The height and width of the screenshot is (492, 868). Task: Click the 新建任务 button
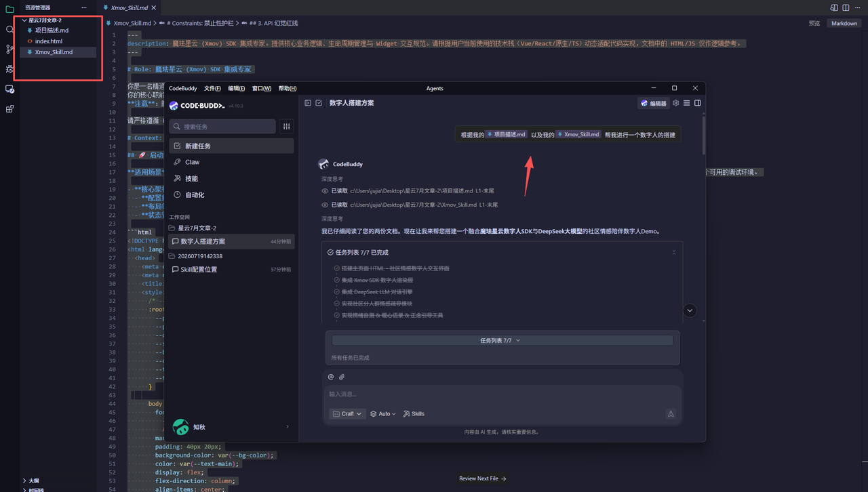(x=231, y=146)
